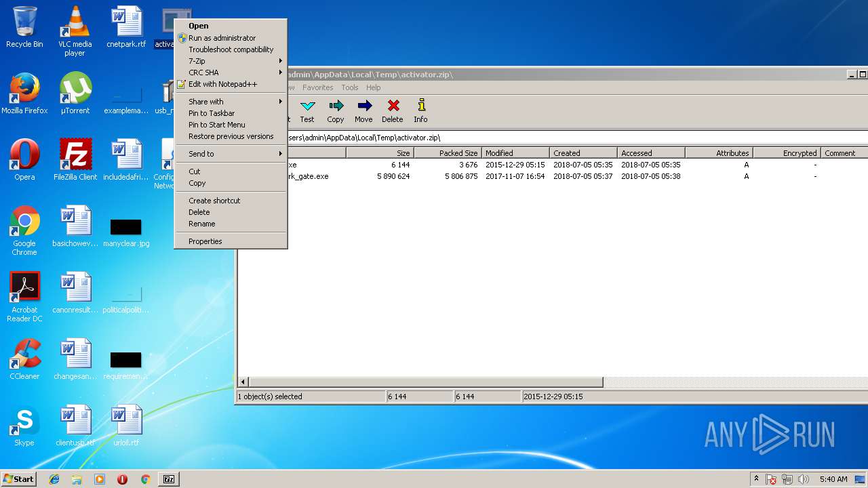Viewport: 868px width, 488px height.
Task: Choose Properties in context menu
Action: (x=231, y=241)
